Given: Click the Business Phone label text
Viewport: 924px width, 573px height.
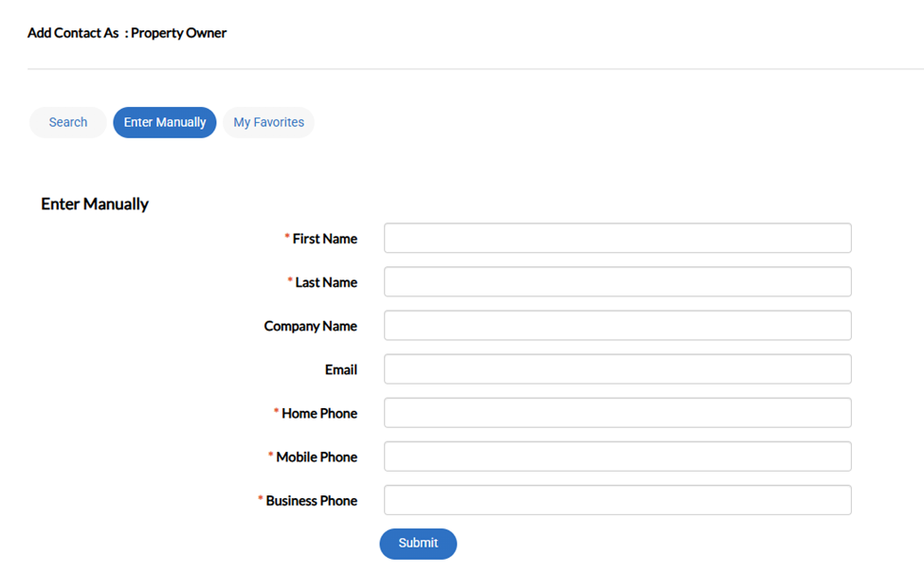Looking at the screenshot, I should (x=311, y=500).
